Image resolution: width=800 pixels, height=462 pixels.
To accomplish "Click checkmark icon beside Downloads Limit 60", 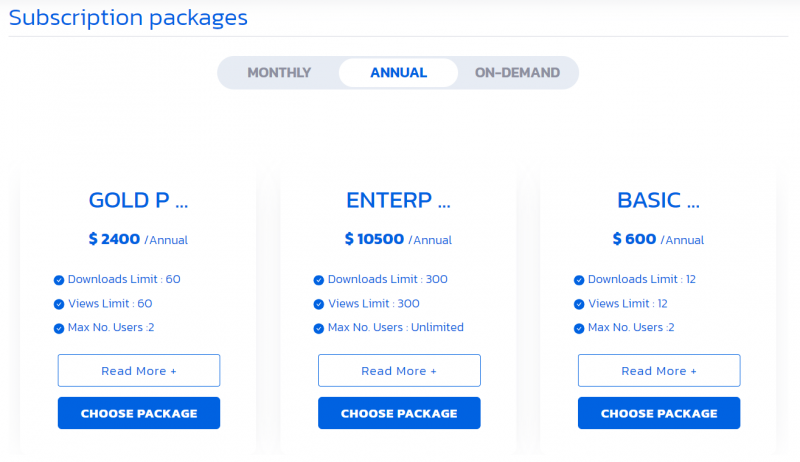I will click(x=59, y=280).
